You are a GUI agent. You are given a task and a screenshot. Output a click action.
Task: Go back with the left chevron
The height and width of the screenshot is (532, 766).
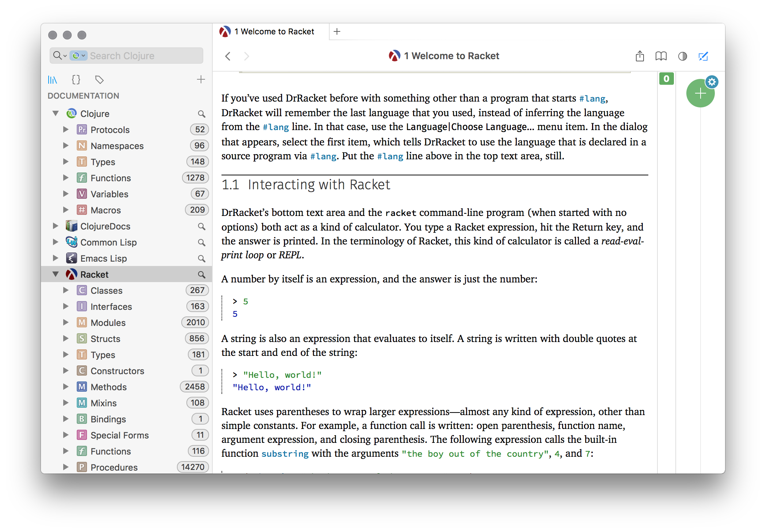coord(228,56)
